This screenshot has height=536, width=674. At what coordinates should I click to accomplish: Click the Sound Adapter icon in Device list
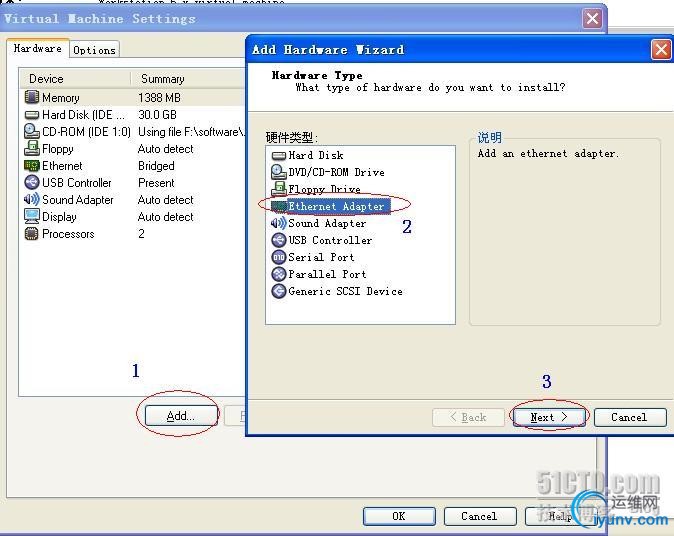pyautogui.click(x=32, y=199)
